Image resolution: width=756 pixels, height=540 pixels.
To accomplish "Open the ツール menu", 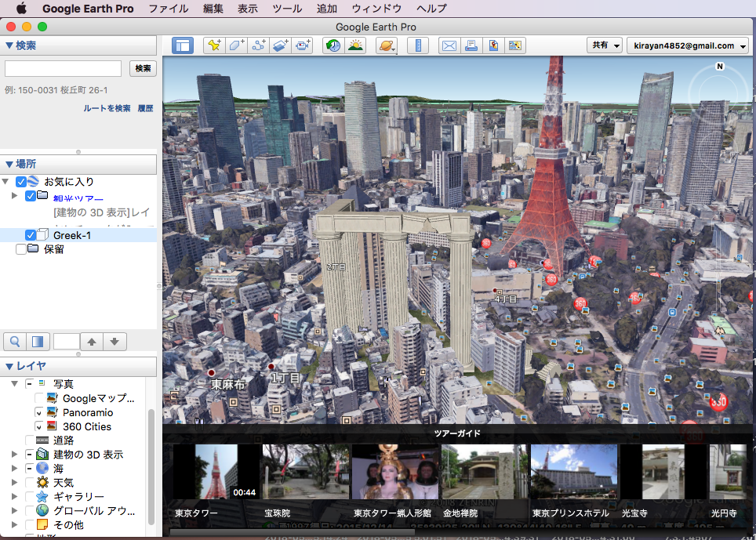I will pyautogui.click(x=287, y=8).
